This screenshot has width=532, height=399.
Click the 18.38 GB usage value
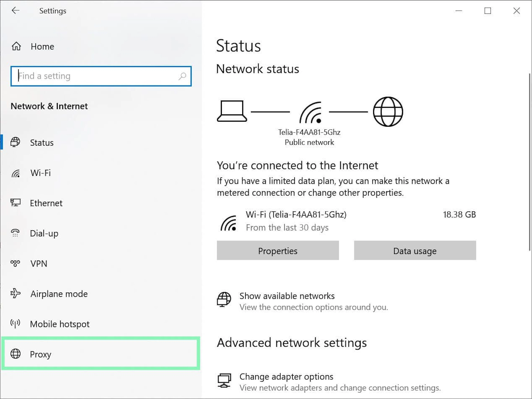coord(459,214)
